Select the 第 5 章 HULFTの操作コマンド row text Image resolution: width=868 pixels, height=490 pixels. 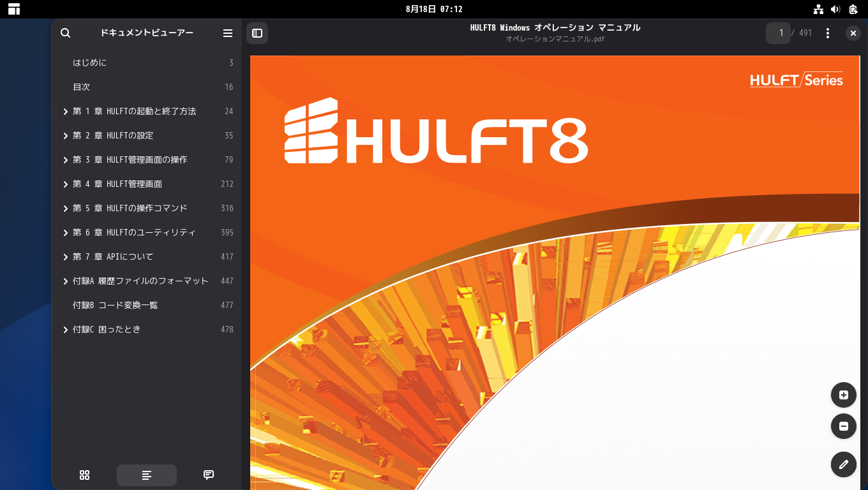[x=130, y=209]
